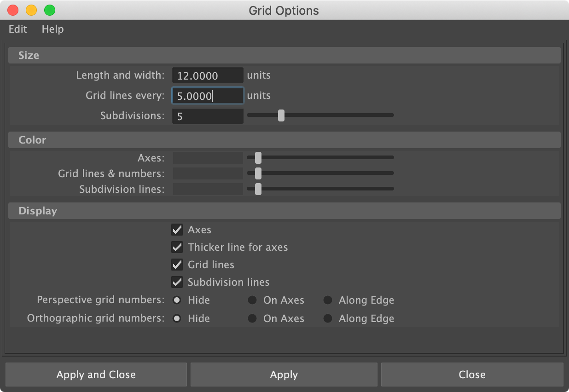Set Orthographic grid numbers to Along Edge

[x=328, y=318]
